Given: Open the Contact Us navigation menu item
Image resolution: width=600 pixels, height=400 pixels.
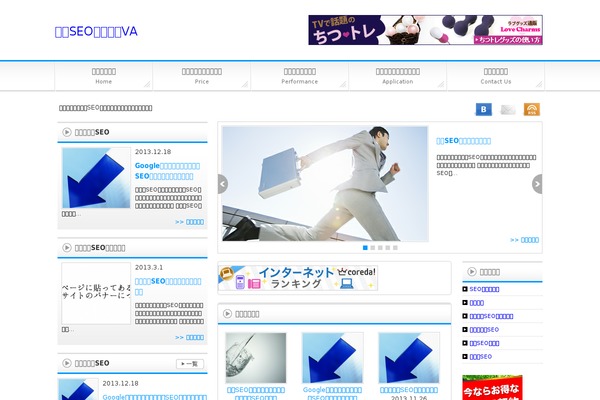Looking at the screenshot, I should coord(496,76).
